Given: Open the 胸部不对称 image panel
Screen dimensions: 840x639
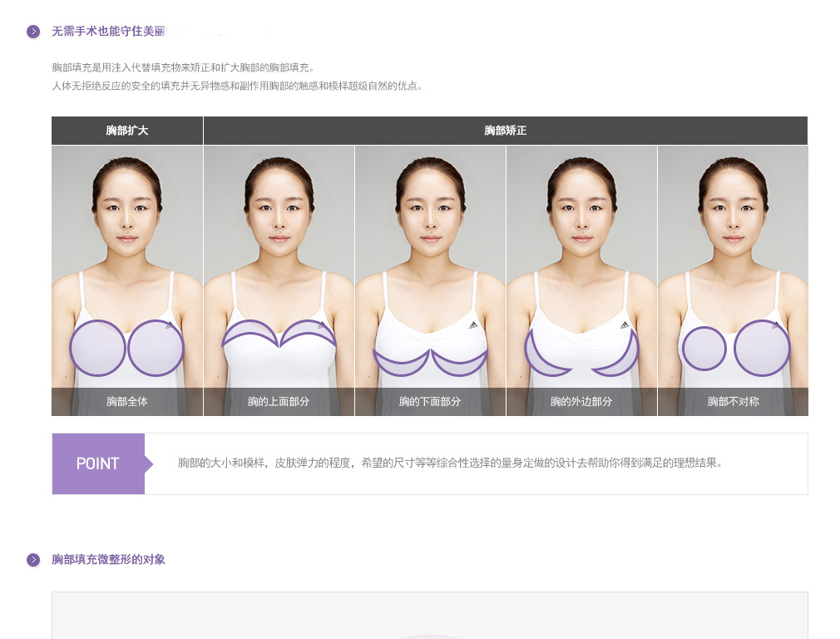Looking at the screenshot, I should (x=733, y=280).
